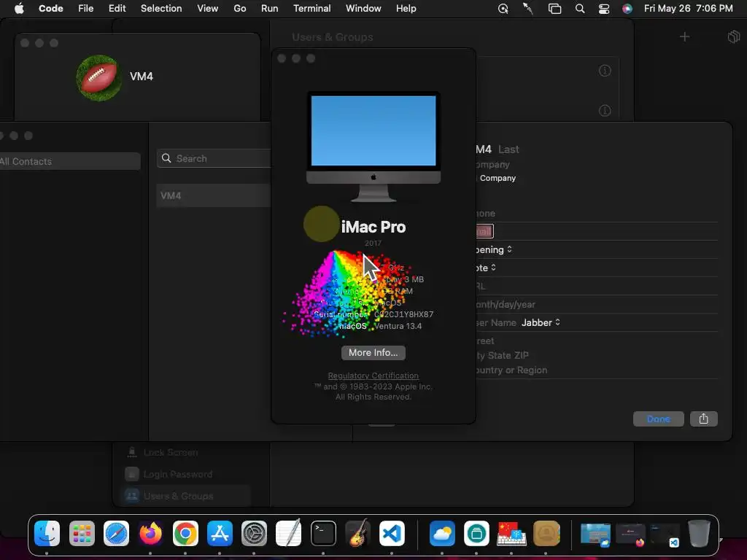Launch Google Chrome from the Dock

point(185,533)
